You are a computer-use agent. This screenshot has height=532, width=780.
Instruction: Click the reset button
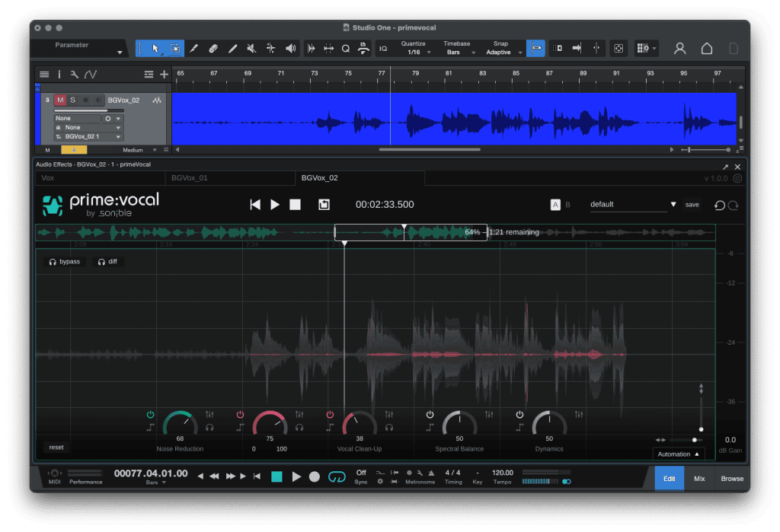click(56, 448)
